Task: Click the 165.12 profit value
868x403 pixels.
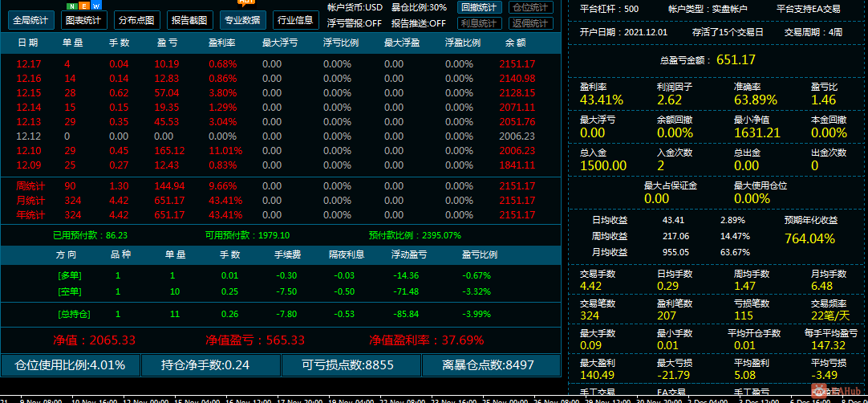Action: 169,150
